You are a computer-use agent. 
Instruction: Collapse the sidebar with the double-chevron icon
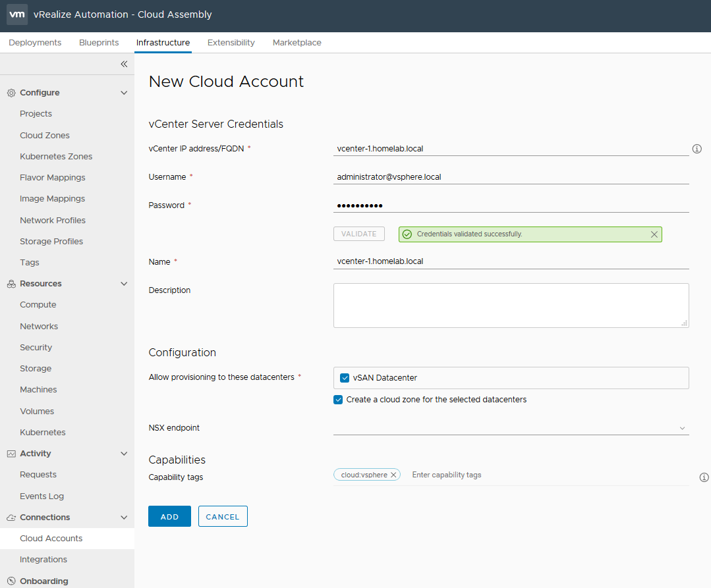[124, 64]
